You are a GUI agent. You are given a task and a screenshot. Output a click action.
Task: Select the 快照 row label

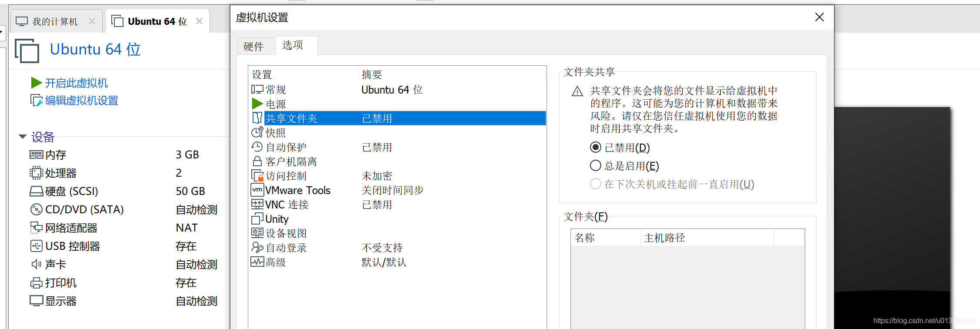(276, 133)
